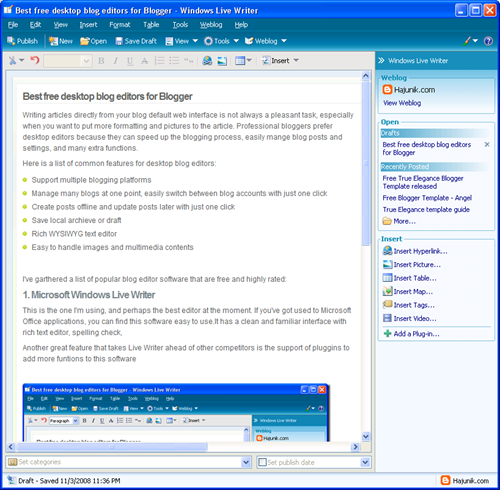
Task: Click the vertical scrollbar down arrow
Action: tap(366, 436)
